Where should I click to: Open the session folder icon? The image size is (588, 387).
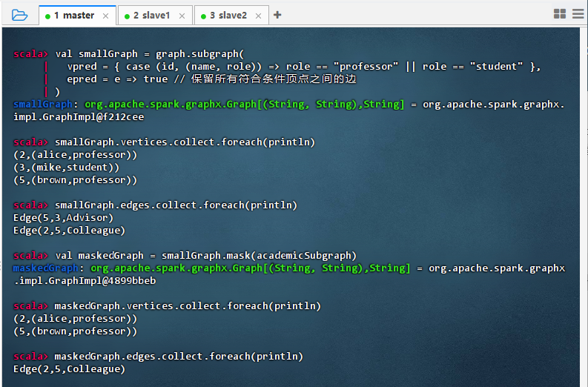19,16
